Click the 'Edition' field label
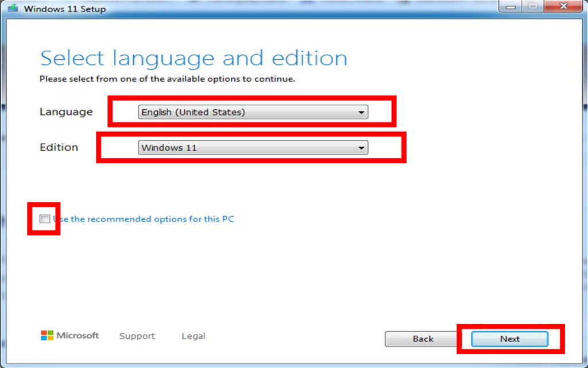 (59, 147)
